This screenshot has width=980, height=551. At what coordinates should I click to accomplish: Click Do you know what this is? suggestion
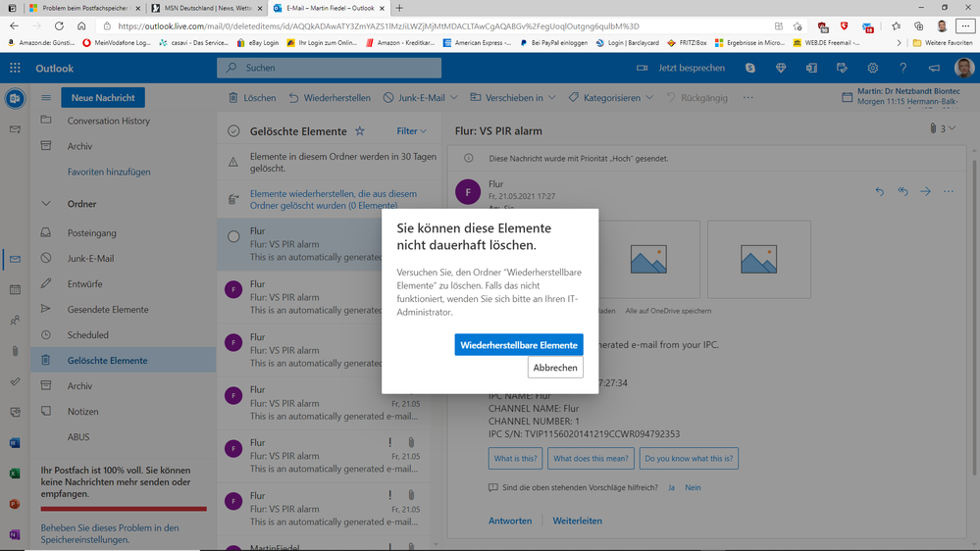689,459
